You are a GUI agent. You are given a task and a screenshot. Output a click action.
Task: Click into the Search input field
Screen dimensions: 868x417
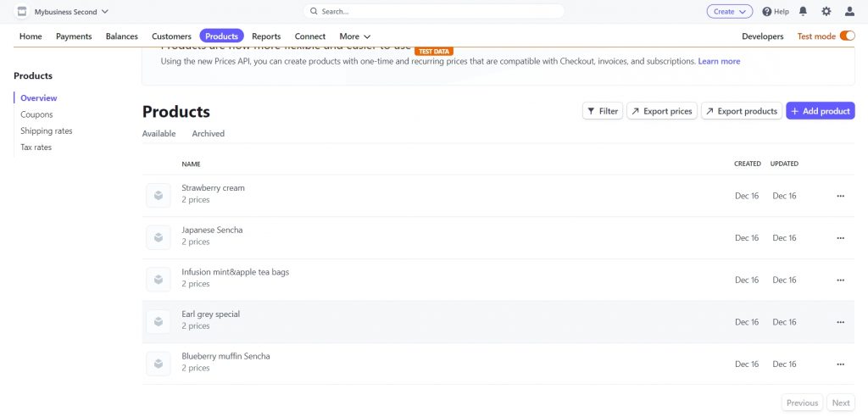point(433,11)
